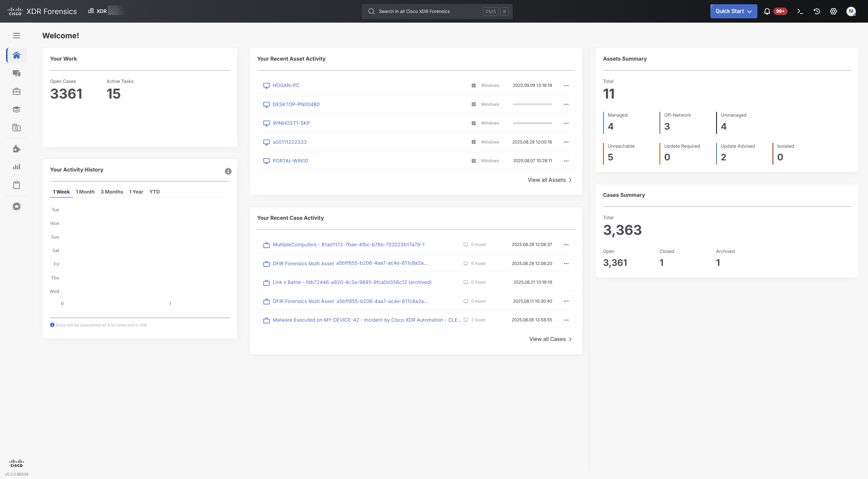868x479 pixels.
Task: Open options menu for HOGAN-PC
Action: tap(566, 86)
